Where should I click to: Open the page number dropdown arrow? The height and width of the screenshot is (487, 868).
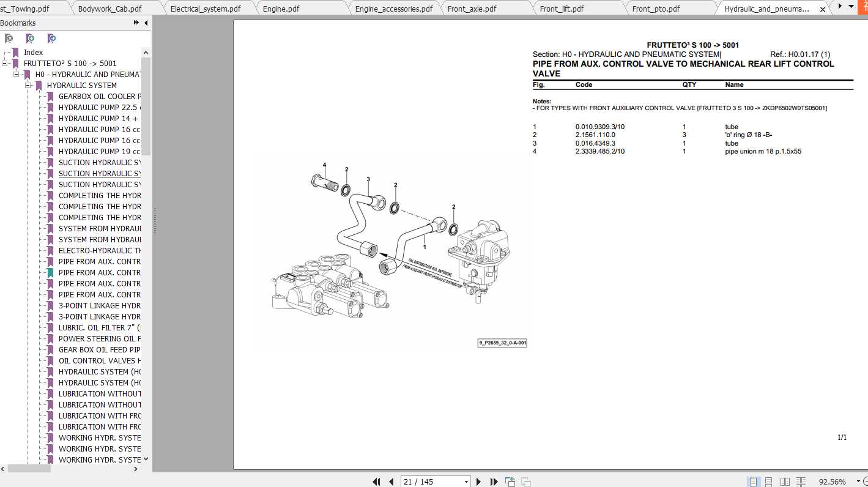[x=467, y=481]
